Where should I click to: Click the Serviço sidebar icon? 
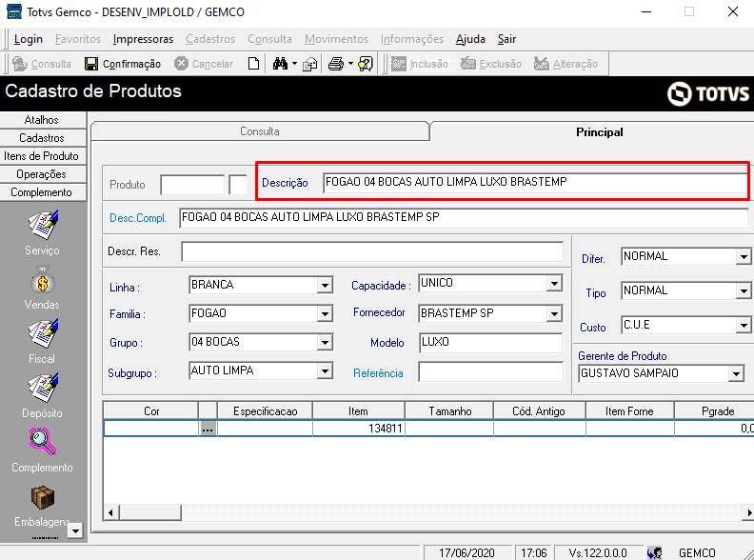click(43, 225)
